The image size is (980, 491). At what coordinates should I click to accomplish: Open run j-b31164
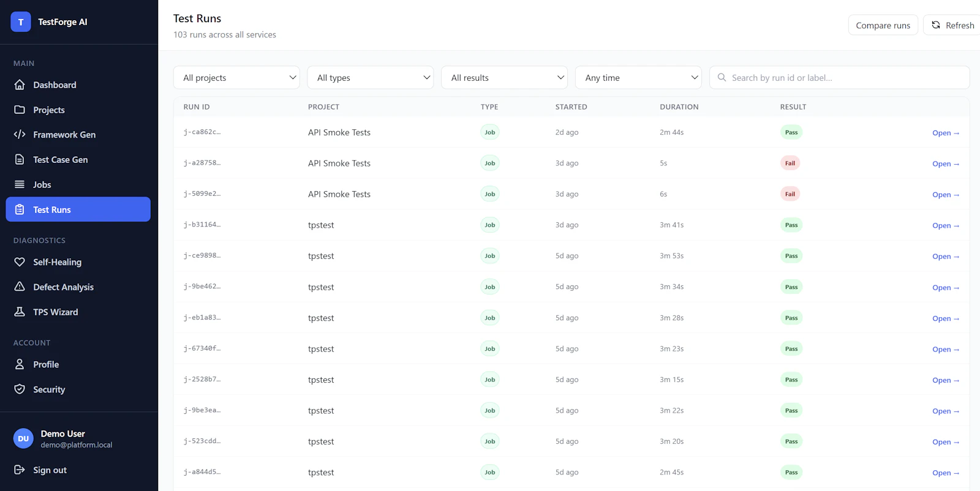pyautogui.click(x=946, y=225)
